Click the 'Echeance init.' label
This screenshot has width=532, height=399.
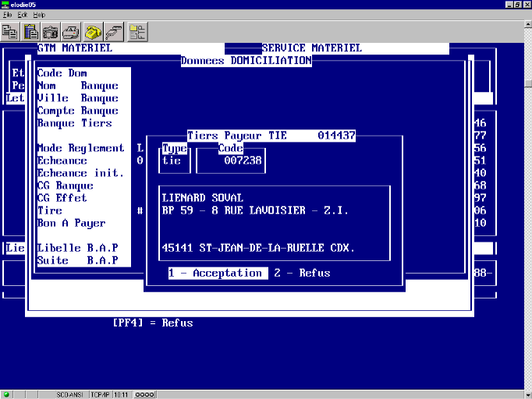pos(81,173)
